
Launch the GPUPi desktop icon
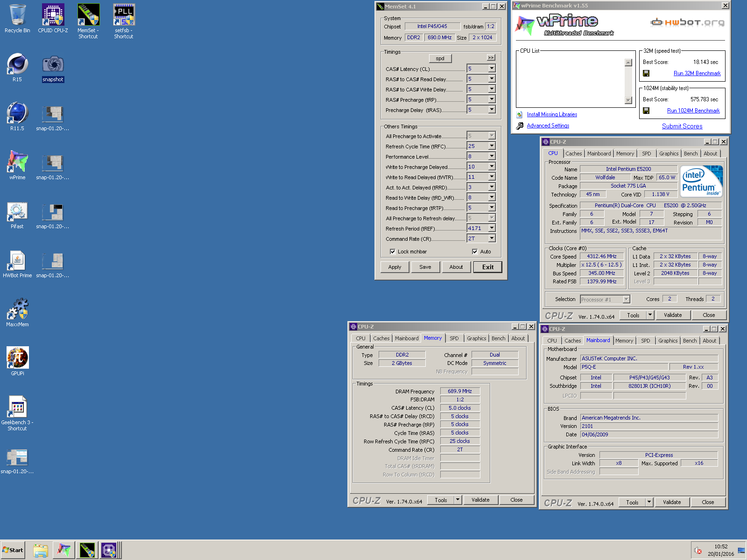tap(17, 362)
